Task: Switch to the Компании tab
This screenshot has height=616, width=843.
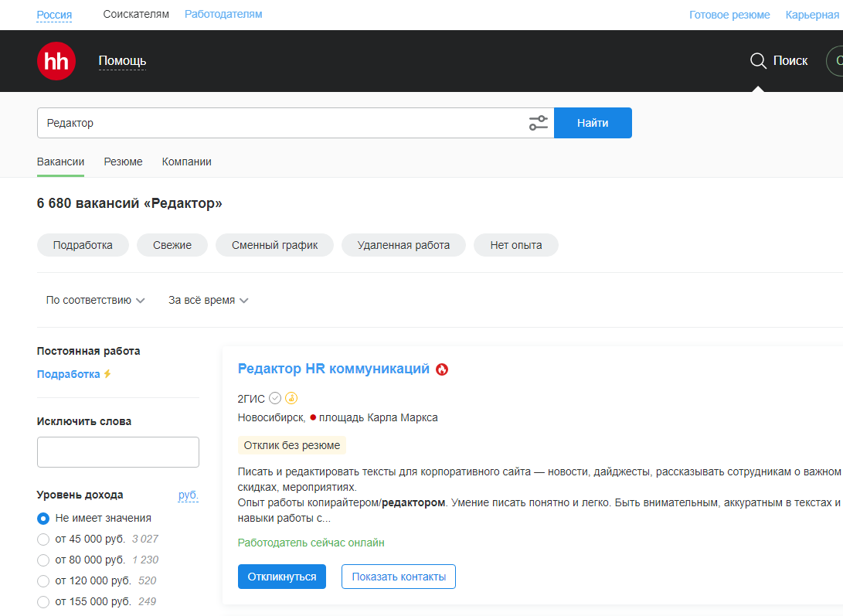Action: click(x=186, y=162)
